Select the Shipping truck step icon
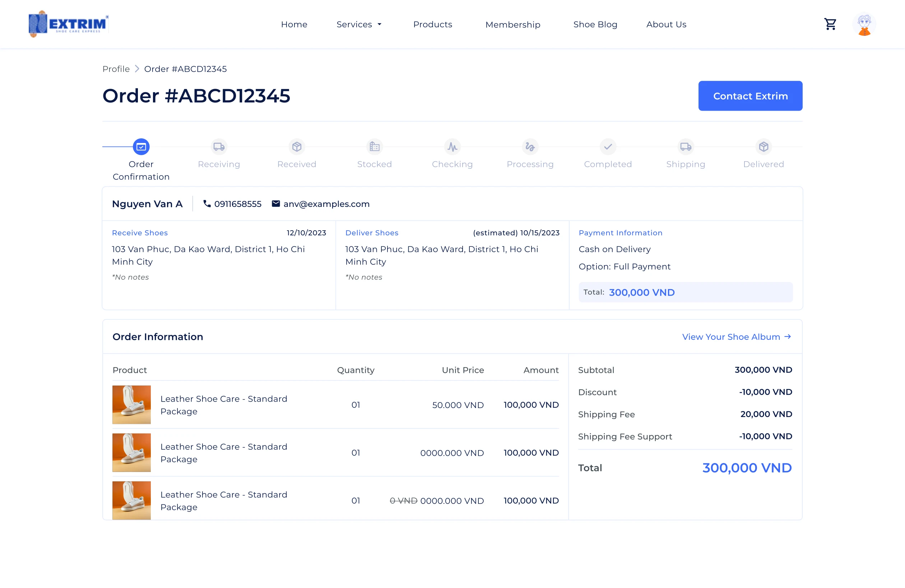Viewport: 905px width, 588px height. tap(686, 147)
